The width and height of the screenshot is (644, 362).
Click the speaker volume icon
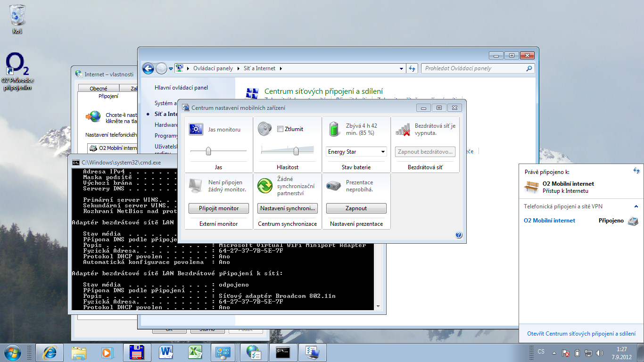(x=264, y=129)
